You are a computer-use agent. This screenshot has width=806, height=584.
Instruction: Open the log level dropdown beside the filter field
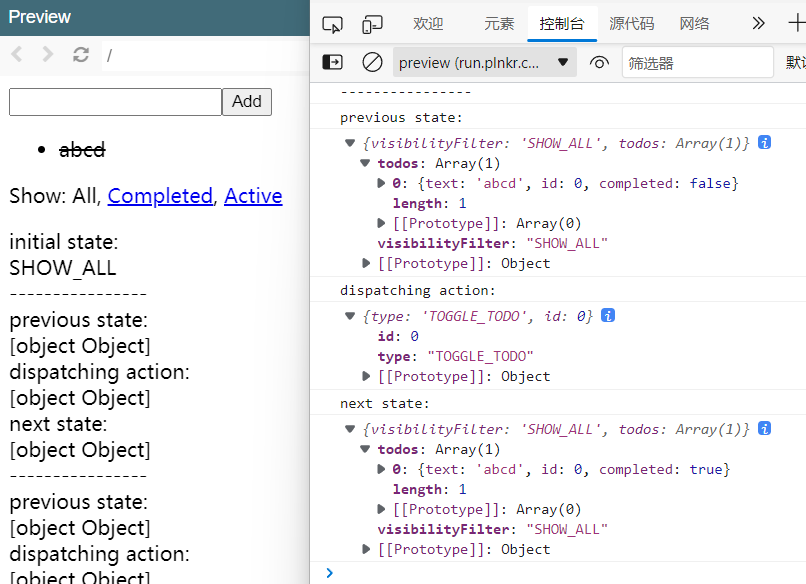(x=795, y=63)
